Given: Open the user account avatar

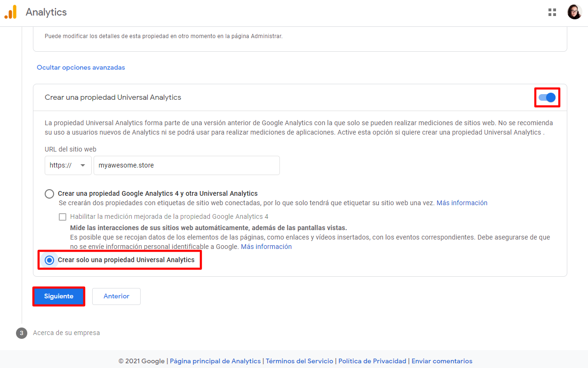Looking at the screenshot, I should click(x=574, y=12).
